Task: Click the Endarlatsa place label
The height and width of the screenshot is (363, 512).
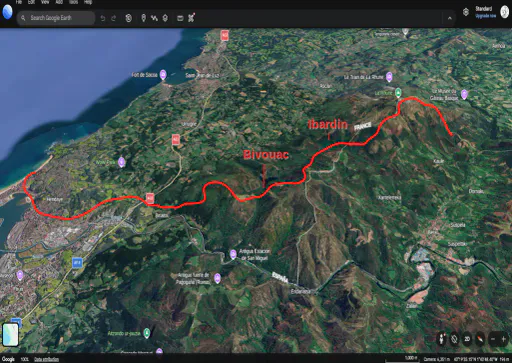Action: click(301, 291)
